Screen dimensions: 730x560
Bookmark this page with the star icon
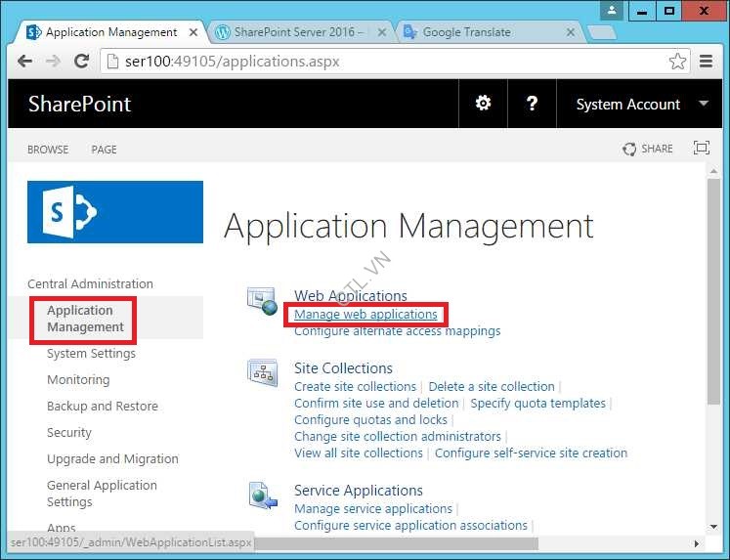coord(677,61)
